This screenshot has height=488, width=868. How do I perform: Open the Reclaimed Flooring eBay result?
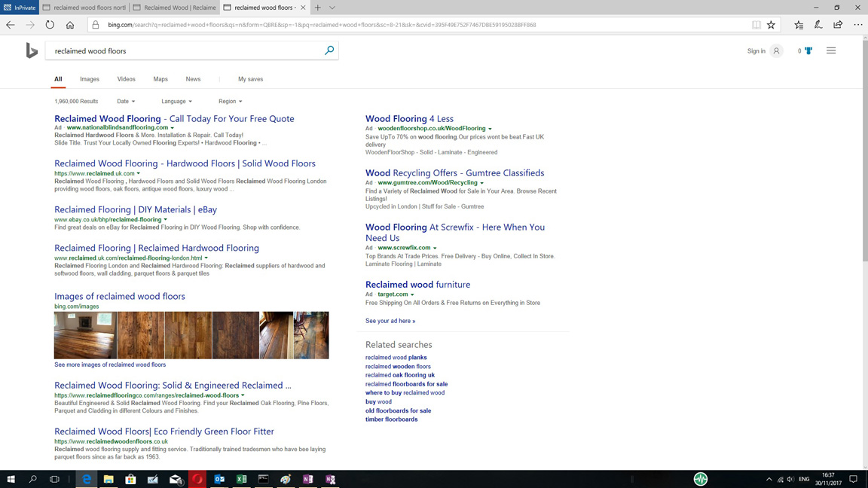click(x=136, y=209)
